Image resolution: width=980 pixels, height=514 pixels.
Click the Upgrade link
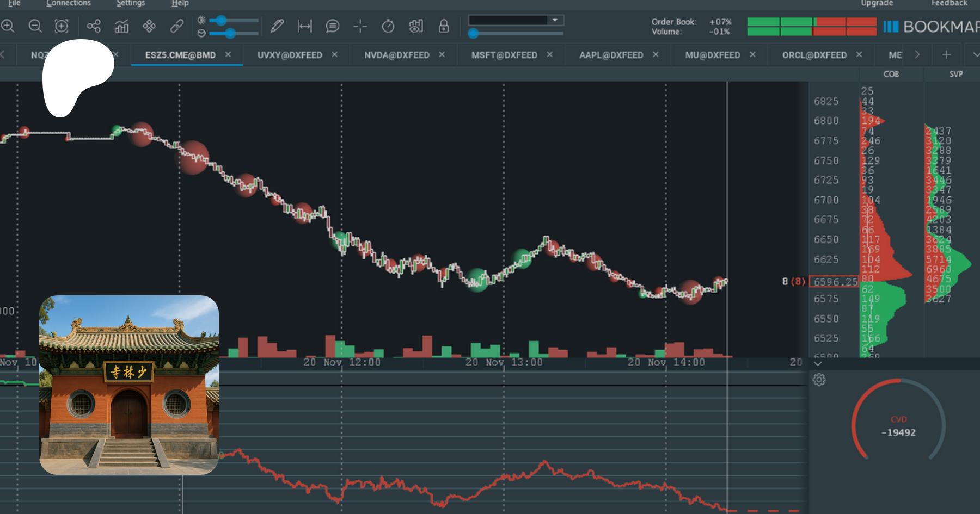(x=877, y=3)
